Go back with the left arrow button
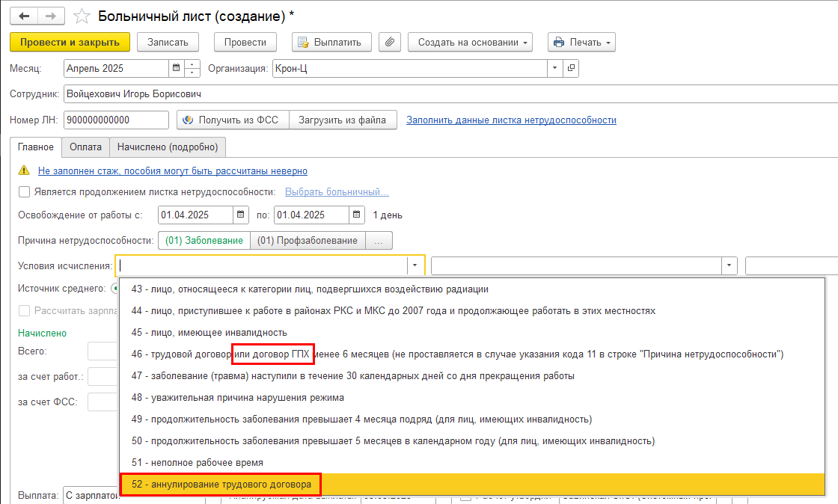Screen dimensions: 838x504 pos(24,16)
